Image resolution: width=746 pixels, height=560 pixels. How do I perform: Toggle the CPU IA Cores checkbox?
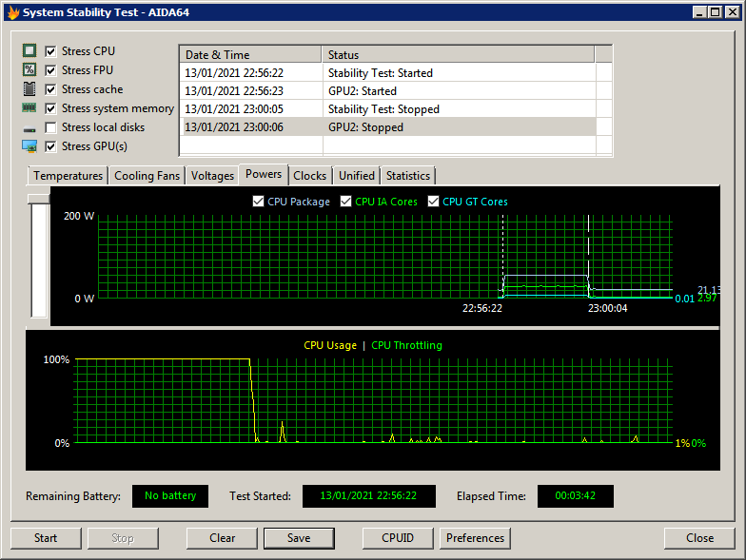(346, 202)
